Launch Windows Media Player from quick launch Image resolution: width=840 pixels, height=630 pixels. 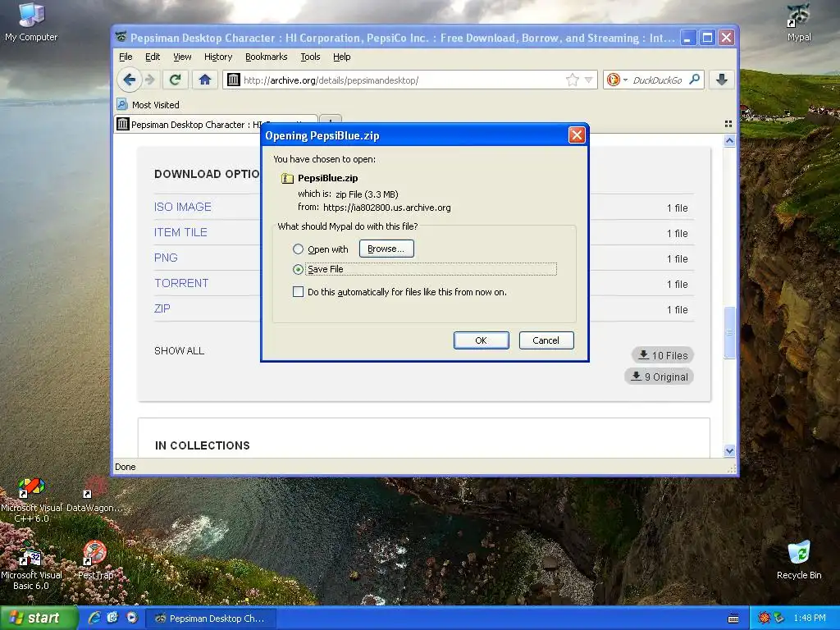point(131,618)
